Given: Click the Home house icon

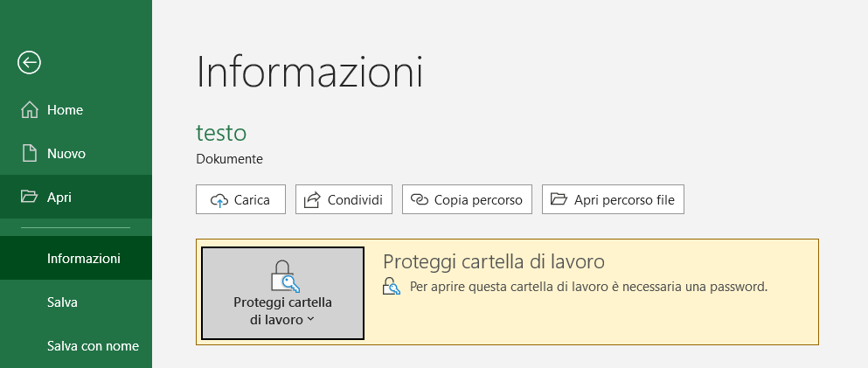Looking at the screenshot, I should click(x=30, y=110).
